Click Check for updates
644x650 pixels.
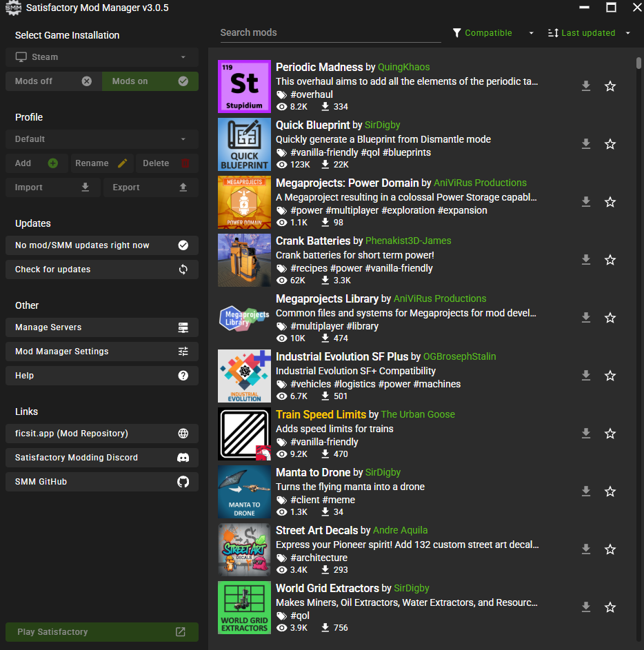coord(102,270)
